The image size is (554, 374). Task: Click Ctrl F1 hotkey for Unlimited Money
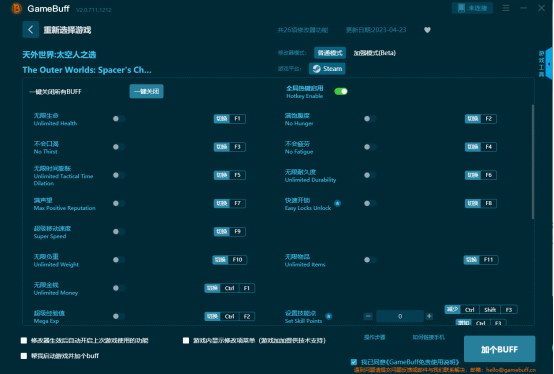[230, 288]
